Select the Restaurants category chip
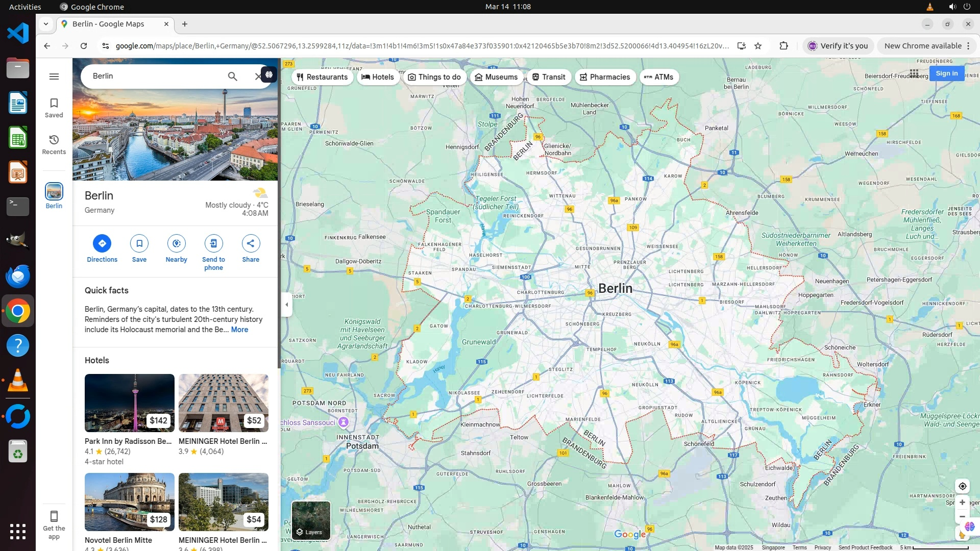 [322, 77]
